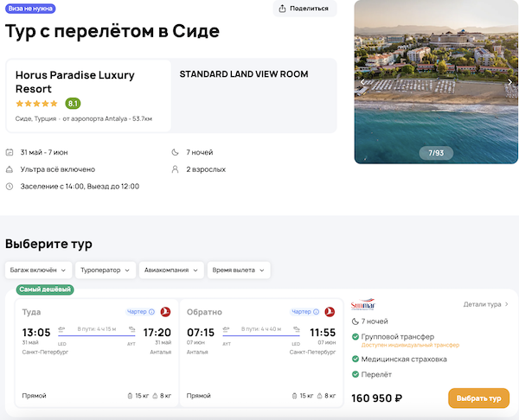Expand the Туроператор filter dropdown
The width and height of the screenshot is (519, 420).
click(106, 270)
